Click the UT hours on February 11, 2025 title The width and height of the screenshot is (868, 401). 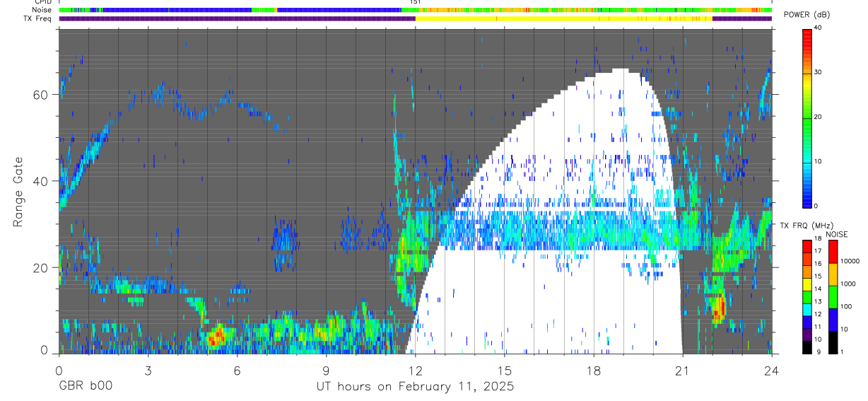[415, 387]
